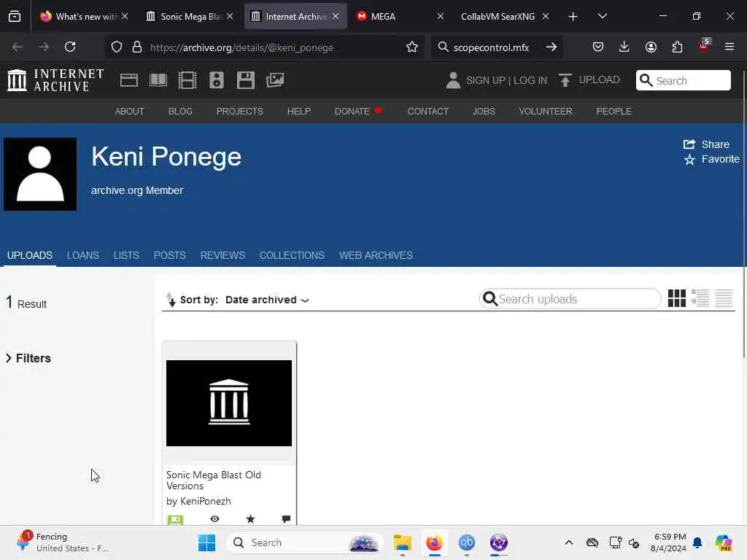747x560 pixels.
Task: Click the Search uploads field
Action: (570, 299)
